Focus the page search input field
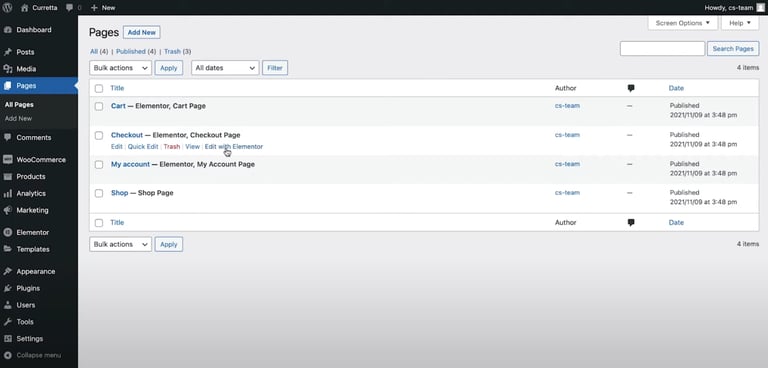Image resolution: width=768 pixels, height=368 pixels. [662, 49]
